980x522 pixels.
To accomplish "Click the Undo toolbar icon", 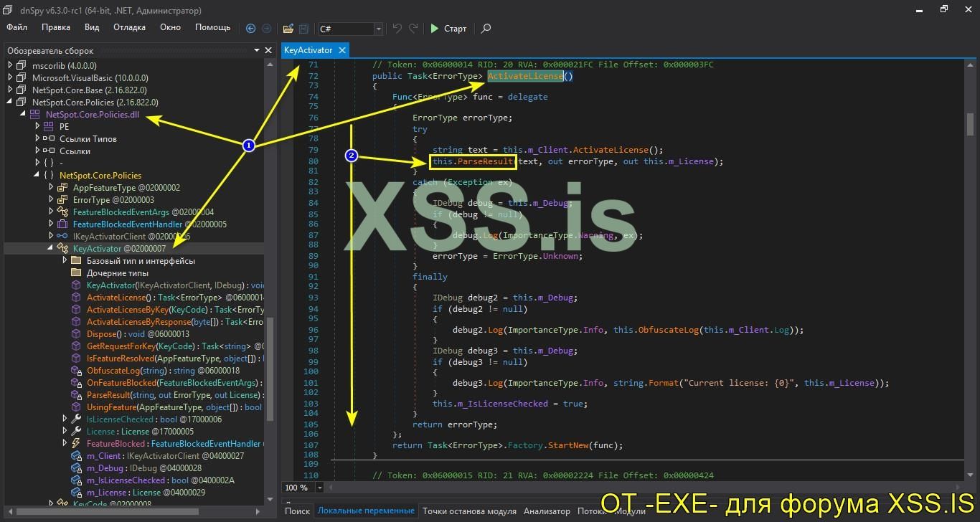I will [x=397, y=29].
